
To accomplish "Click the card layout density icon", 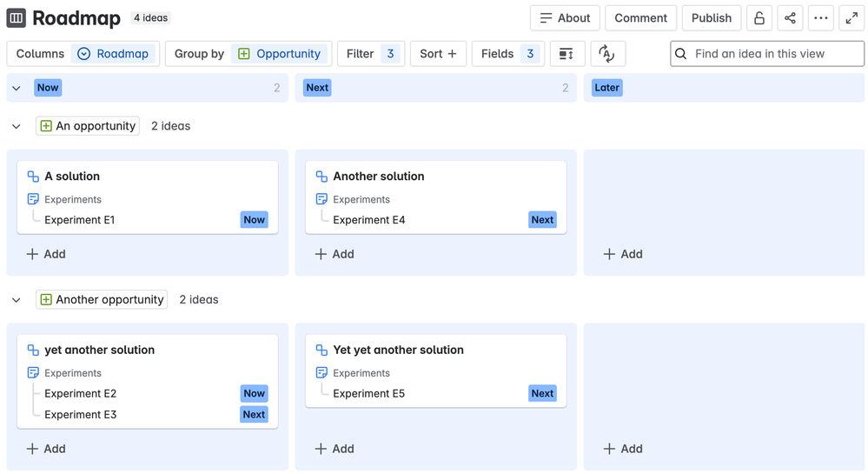I will [567, 54].
